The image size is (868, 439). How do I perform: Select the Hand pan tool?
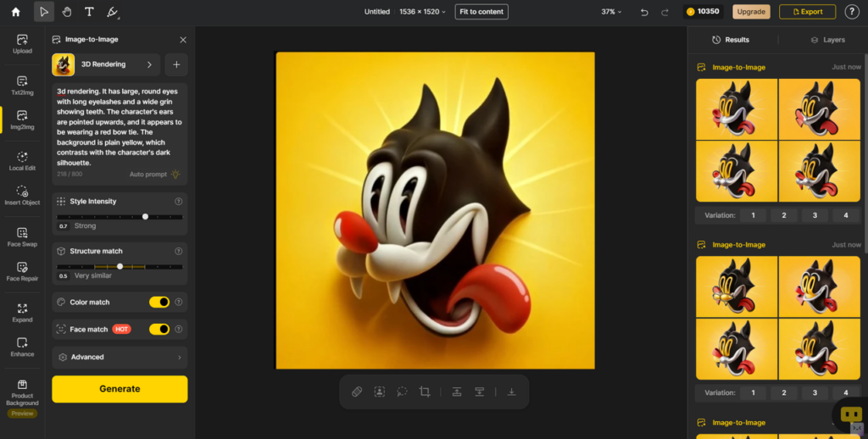(66, 12)
